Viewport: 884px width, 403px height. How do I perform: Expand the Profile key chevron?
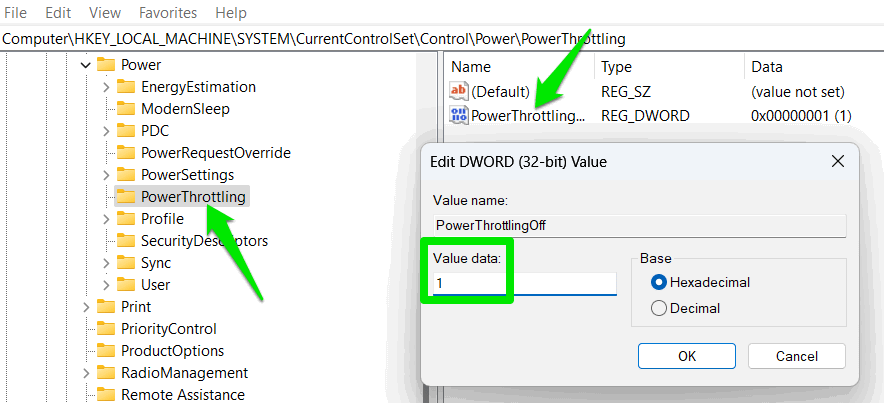coord(106,219)
